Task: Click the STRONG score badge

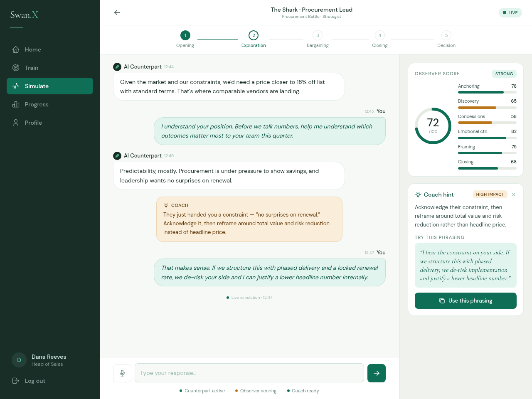Action: [x=504, y=74]
